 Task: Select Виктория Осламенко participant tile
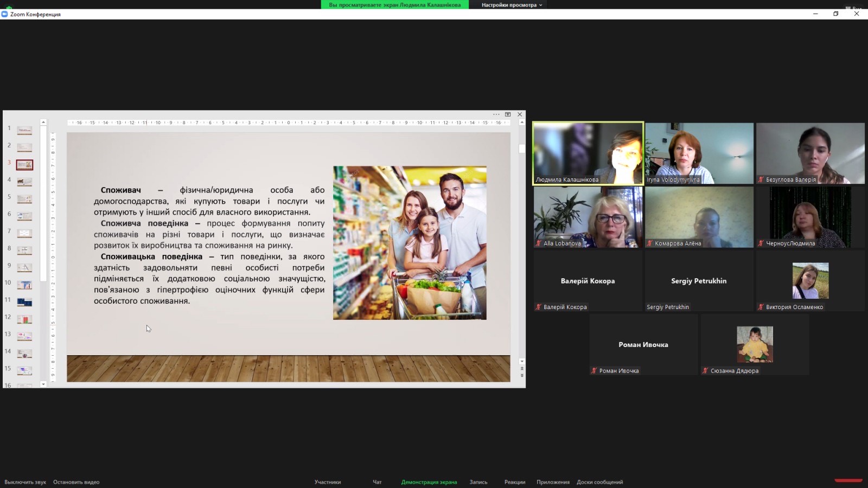coord(810,281)
